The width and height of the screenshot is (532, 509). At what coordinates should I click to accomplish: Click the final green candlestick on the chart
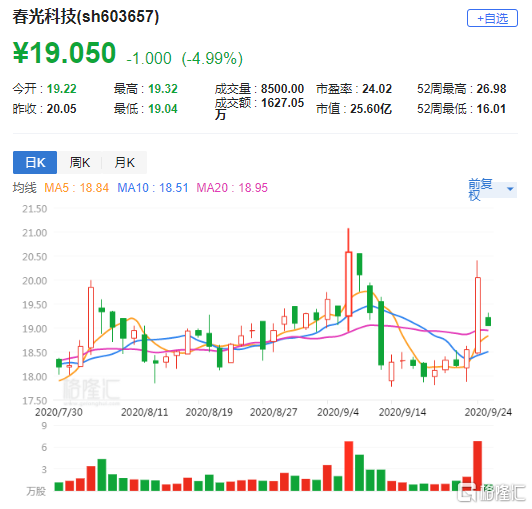click(488, 321)
